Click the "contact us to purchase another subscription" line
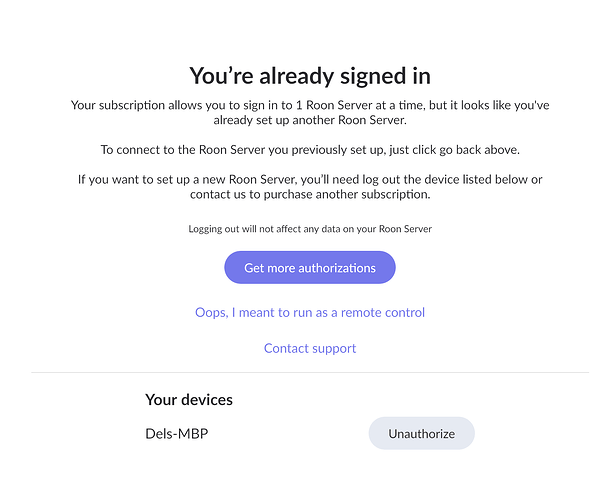This screenshot has width=611, height=500. tap(310, 195)
